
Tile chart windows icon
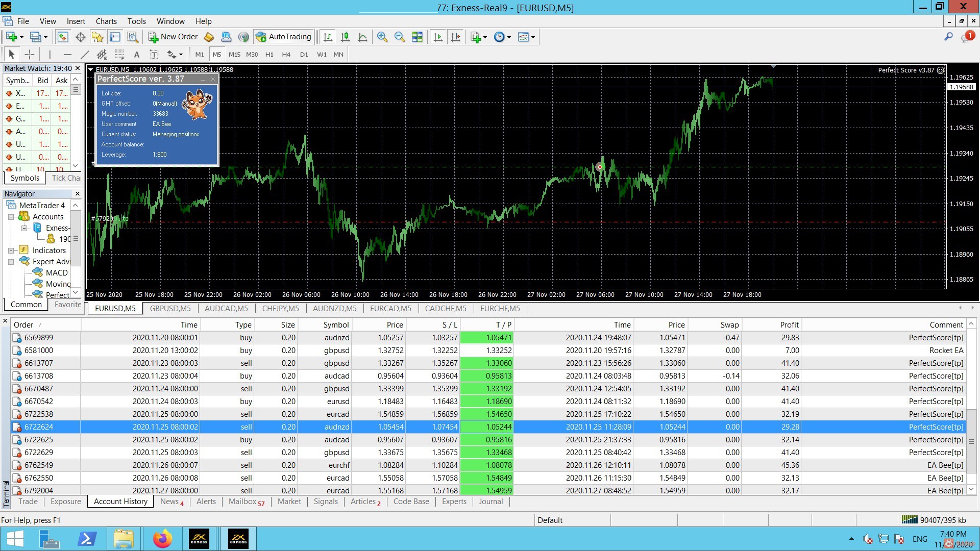[x=417, y=37]
